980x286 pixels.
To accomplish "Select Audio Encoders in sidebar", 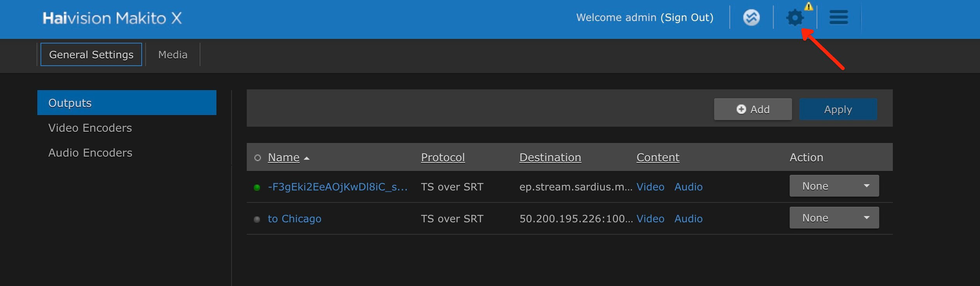I will (x=90, y=153).
